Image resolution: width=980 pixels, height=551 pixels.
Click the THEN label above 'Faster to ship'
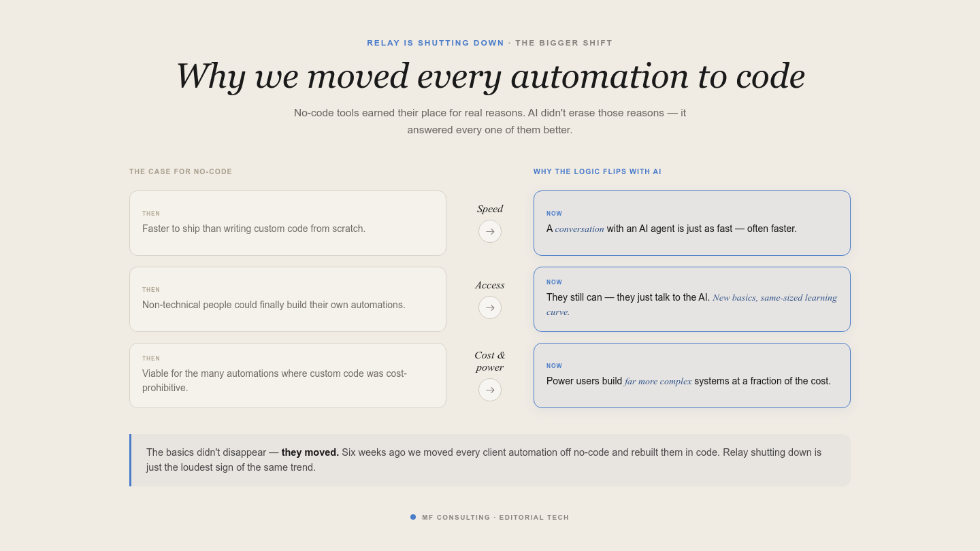coord(151,214)
